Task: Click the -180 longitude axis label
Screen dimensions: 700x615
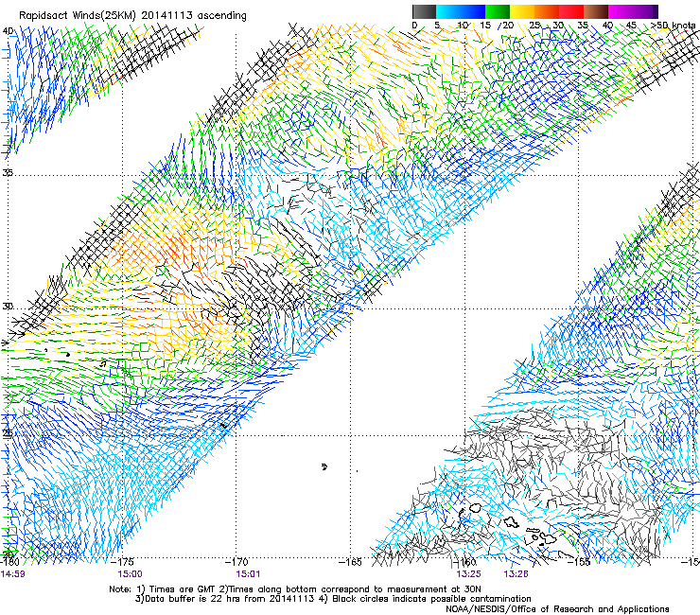Action: click(x=9, y=561)
